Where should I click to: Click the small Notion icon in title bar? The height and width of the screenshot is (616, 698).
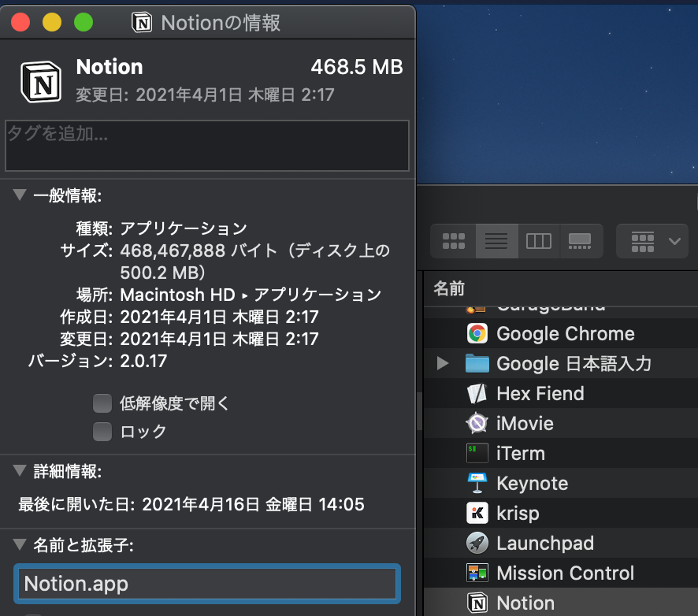[x=142, y=22]
